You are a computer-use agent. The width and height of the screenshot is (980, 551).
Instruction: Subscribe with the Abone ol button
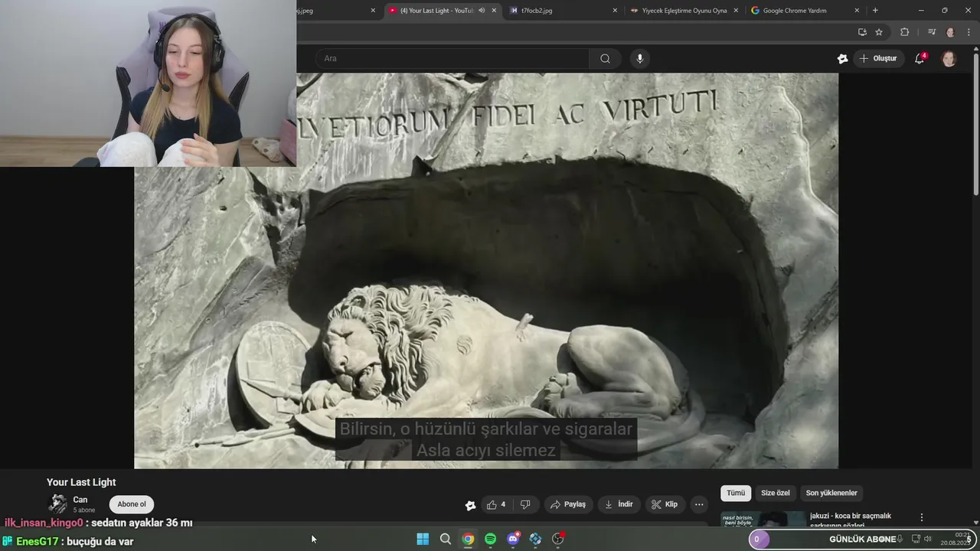click(132, 504)
